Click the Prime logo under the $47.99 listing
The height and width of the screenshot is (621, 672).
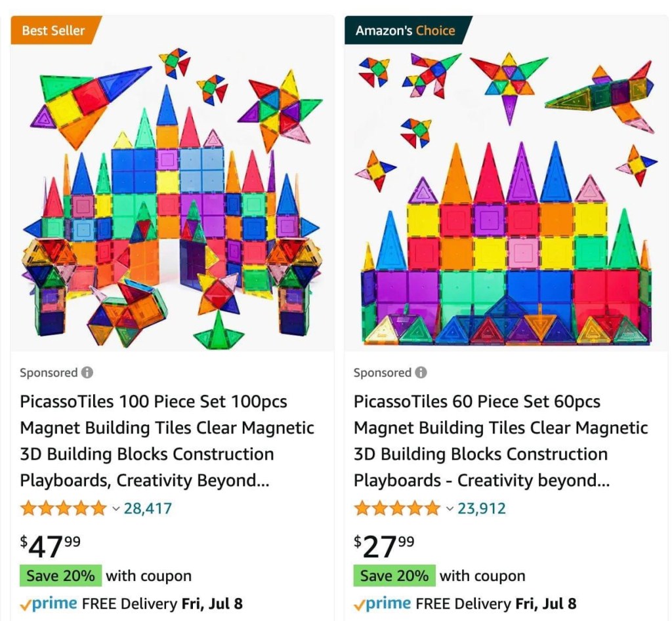[49, 603]
